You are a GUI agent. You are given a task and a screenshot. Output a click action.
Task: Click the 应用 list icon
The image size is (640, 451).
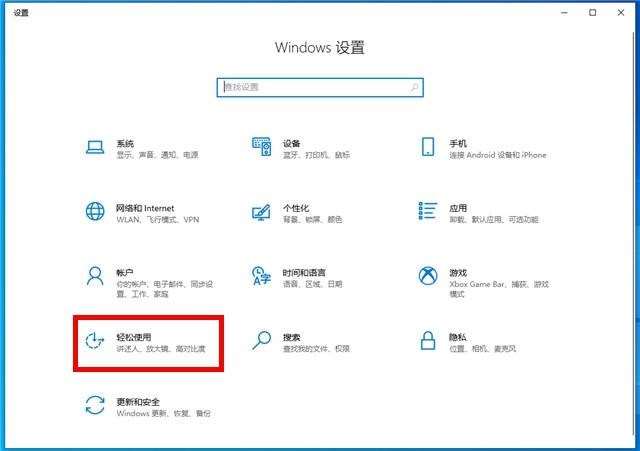pos(428,212)
